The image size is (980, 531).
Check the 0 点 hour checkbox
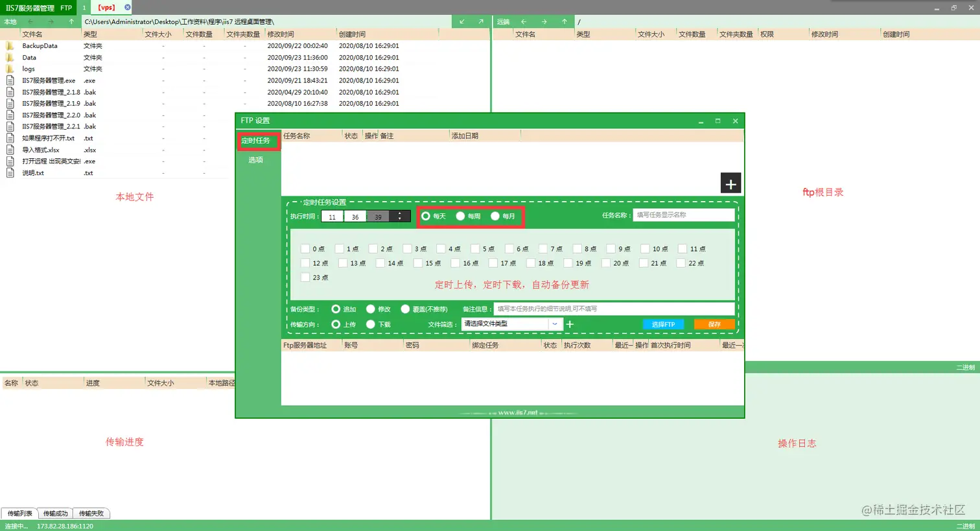pos(305,248)
